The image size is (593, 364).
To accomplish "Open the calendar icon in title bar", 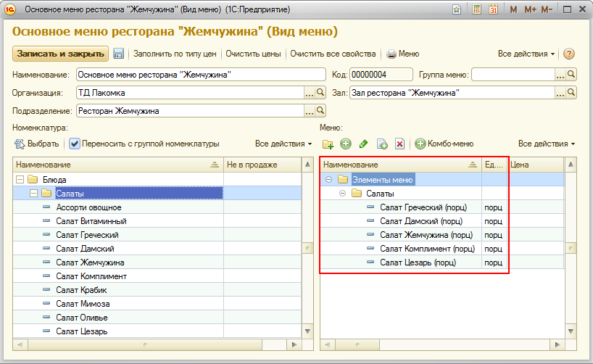I will click(x=494, y=10).
